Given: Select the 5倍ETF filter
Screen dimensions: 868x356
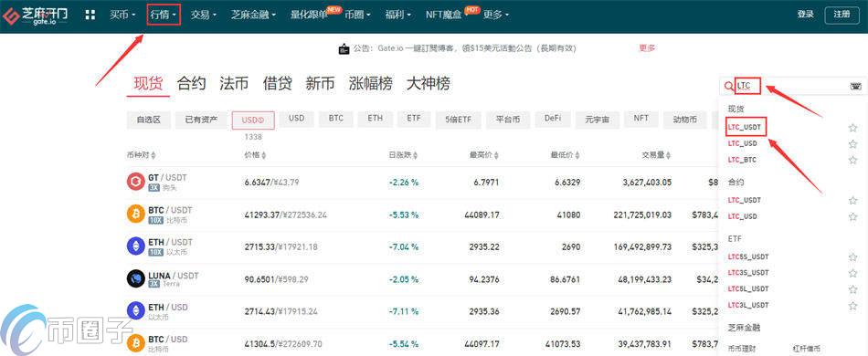Looking at the screenshot, I should point(458,120).
